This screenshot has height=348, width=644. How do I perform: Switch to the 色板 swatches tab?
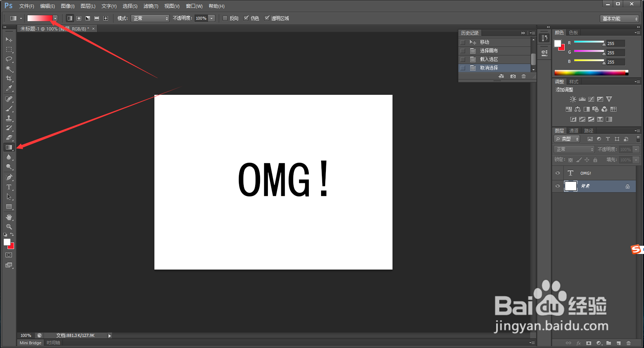[x=574, y=33]
